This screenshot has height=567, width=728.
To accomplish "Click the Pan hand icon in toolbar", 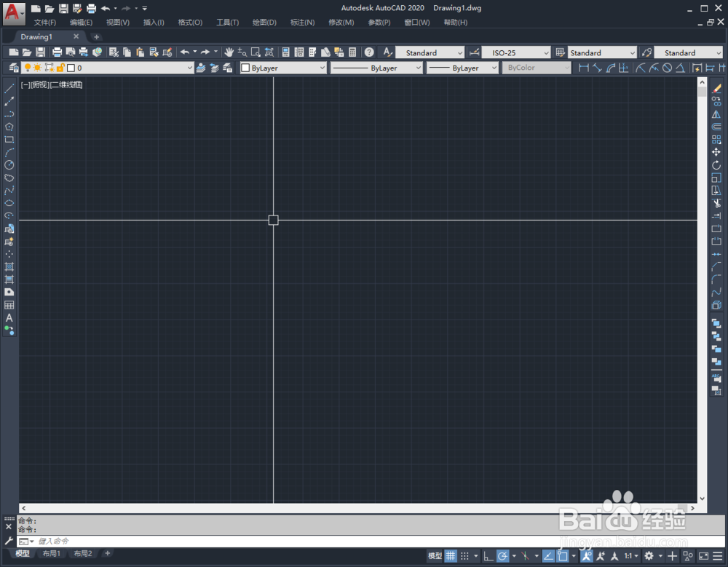I will coord(229,52).
